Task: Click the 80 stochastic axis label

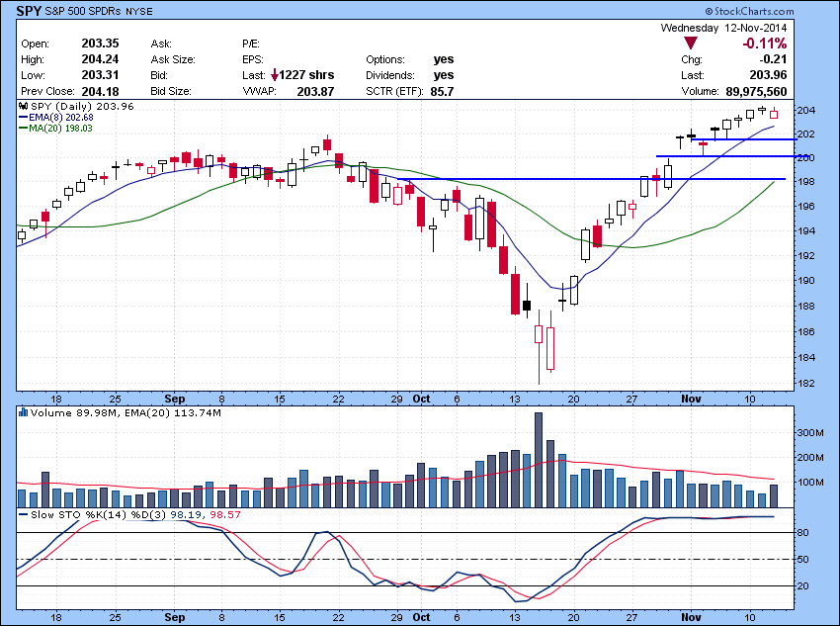Action: click(803, 532)
